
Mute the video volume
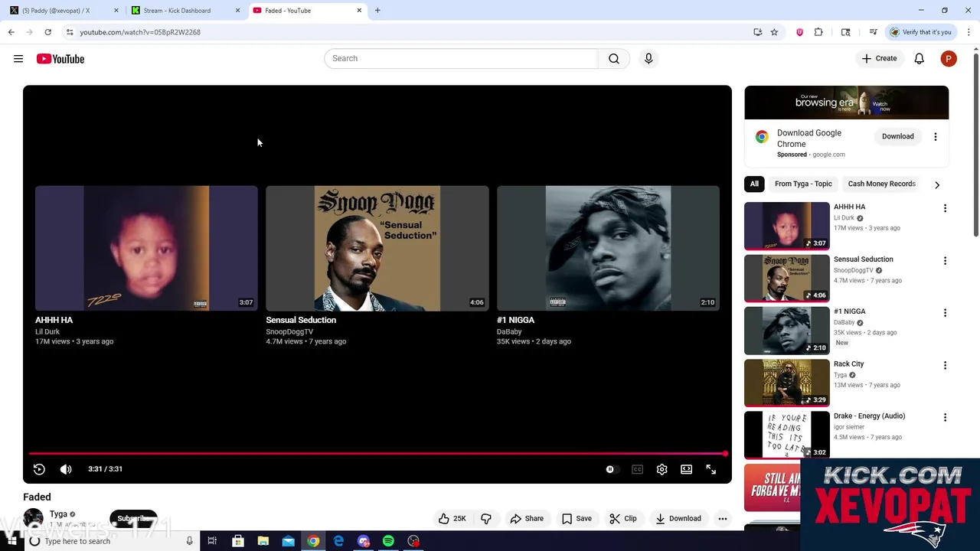pos(66,469)
